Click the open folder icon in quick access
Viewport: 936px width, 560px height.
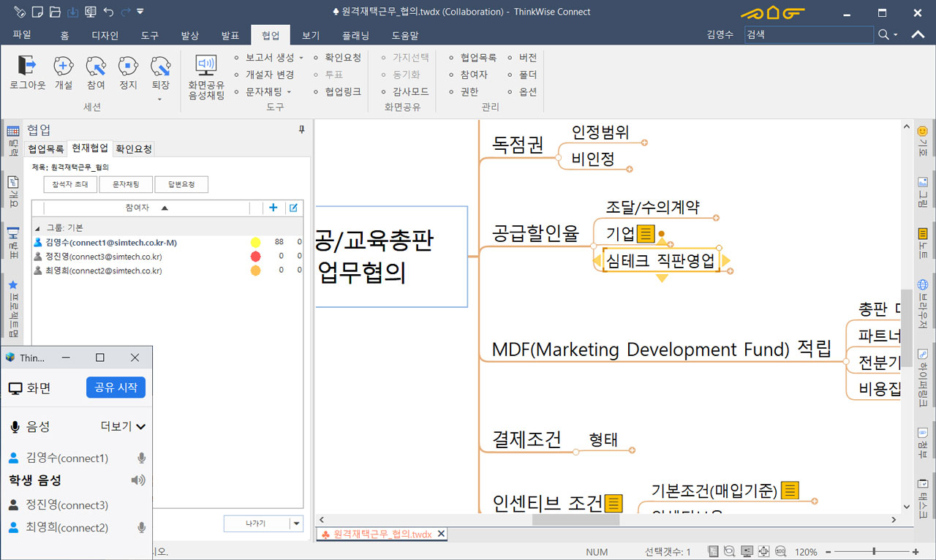(x=56, y=12)
